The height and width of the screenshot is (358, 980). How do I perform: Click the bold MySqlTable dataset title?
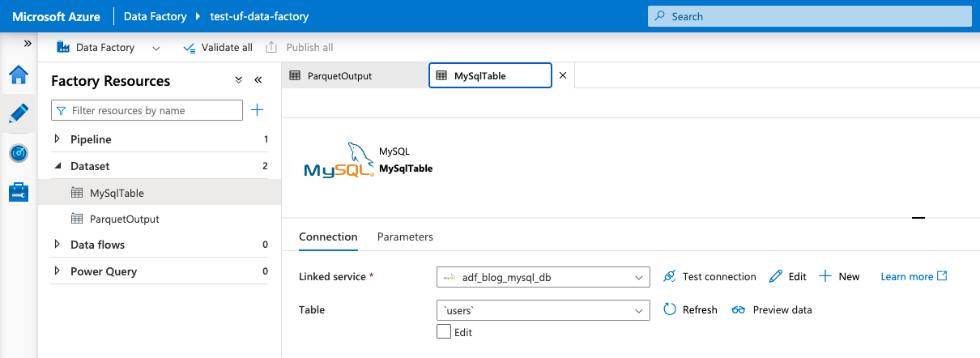pyautogui.click(x=406, y=168)
